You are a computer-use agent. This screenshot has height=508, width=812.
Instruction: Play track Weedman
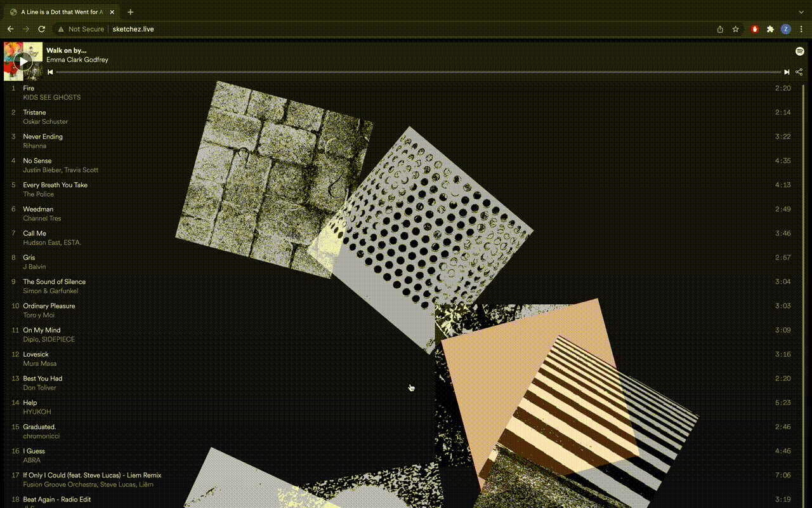(402, 213)
